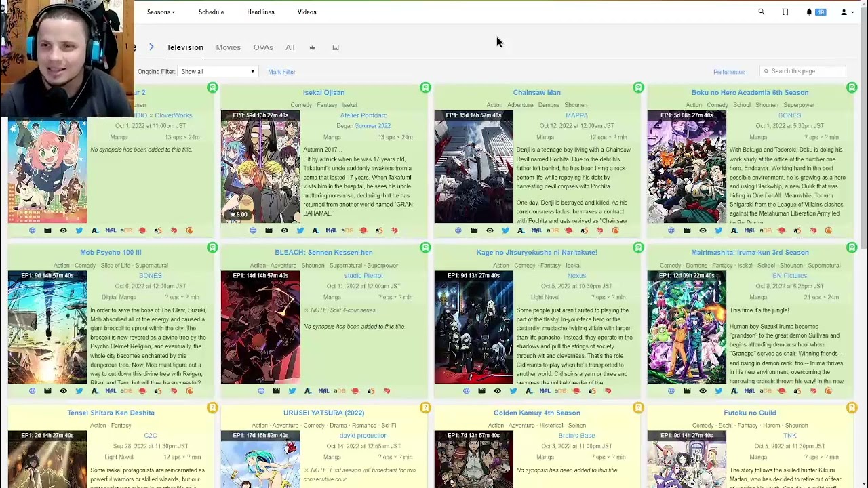Viewport: 868px width, 488px height.
Task: Open Boku no Hero Academia aniSearch icon
Action: click(x=797, y=230)
